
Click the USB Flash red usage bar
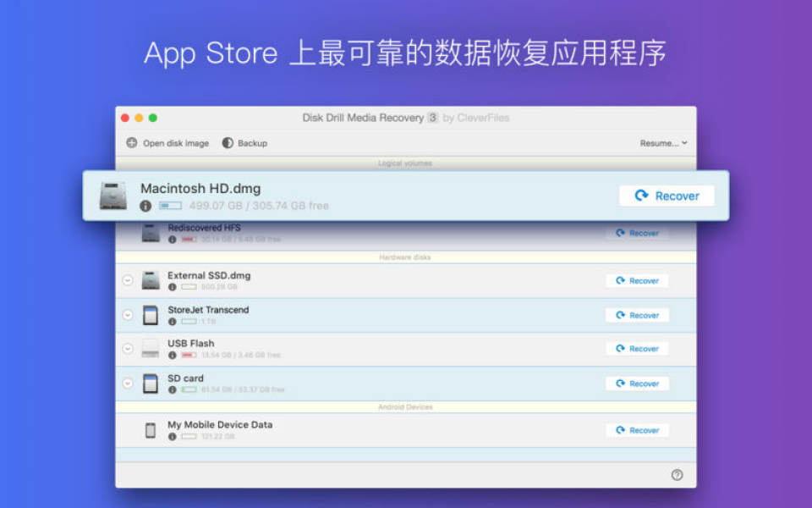pos(189,355)
